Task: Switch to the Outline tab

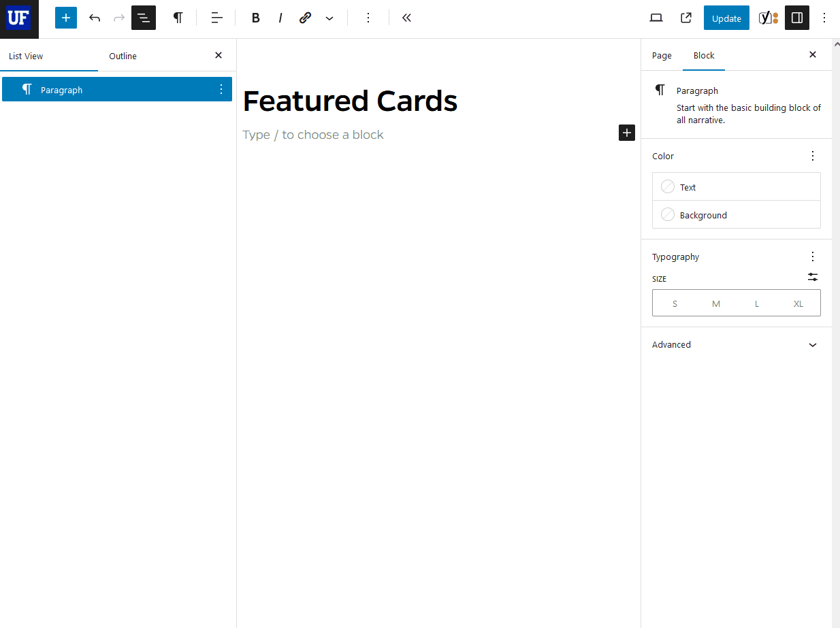Action: [x=123, y=56]
